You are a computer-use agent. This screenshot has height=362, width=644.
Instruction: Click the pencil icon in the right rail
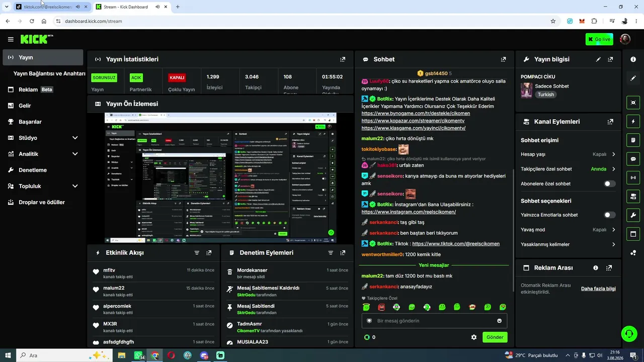pos(633,78)
